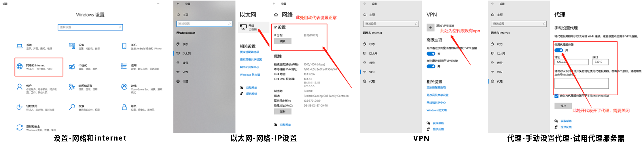Click plus icon for 添加 VPN 连接
644x144 pixels.
(430, 28)
